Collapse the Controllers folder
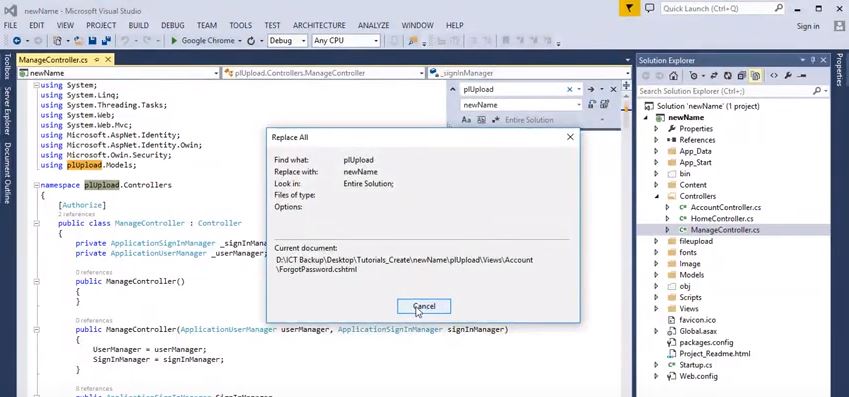 656,196
